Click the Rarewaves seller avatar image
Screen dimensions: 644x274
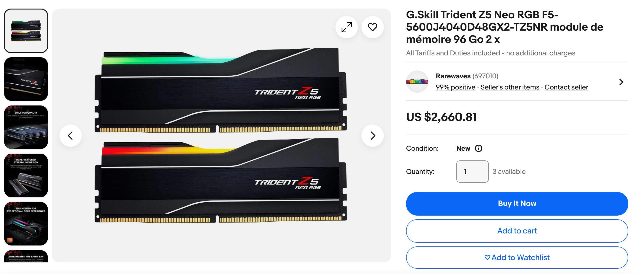417,82
